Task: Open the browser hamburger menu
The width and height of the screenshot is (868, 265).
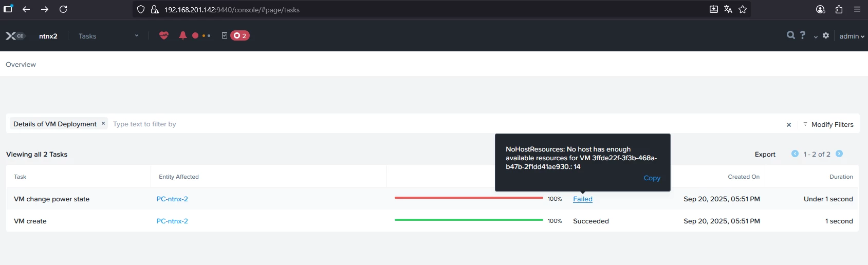Action: (857, 9)
